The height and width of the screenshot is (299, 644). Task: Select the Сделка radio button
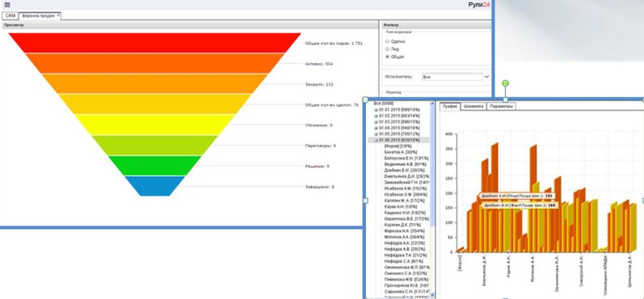[387, 42]
